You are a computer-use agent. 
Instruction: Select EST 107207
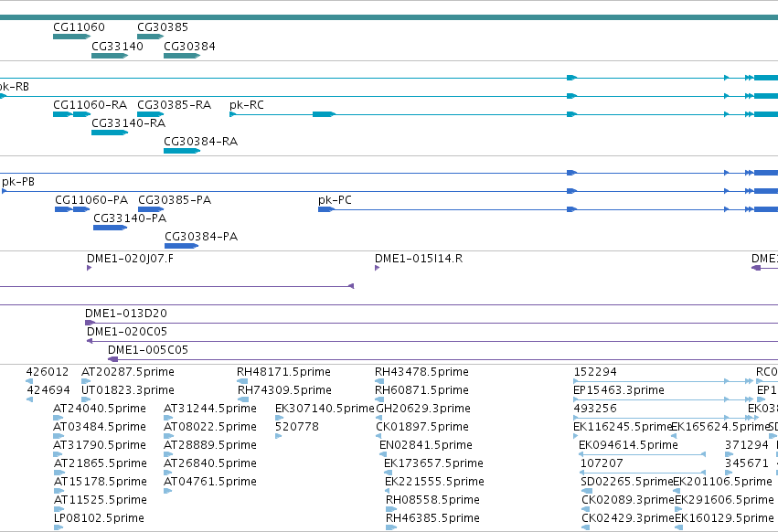tap(643, 473)
